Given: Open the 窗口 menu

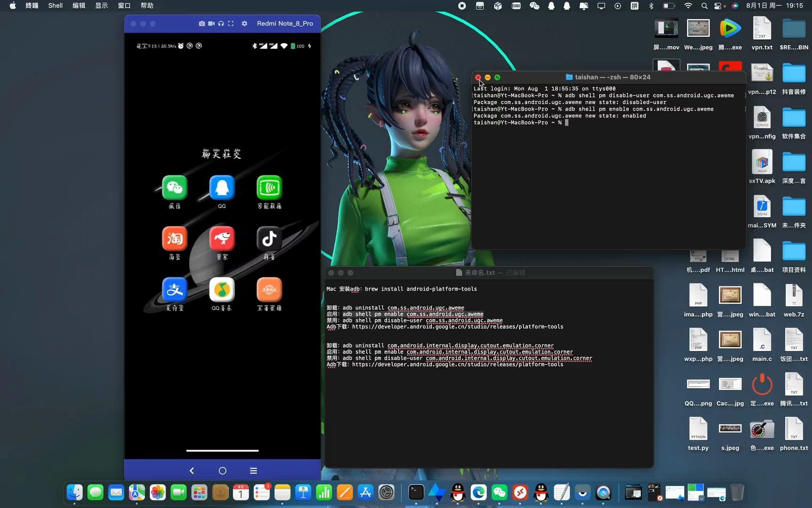Looking at the screenshot, I should click(123, 6).
